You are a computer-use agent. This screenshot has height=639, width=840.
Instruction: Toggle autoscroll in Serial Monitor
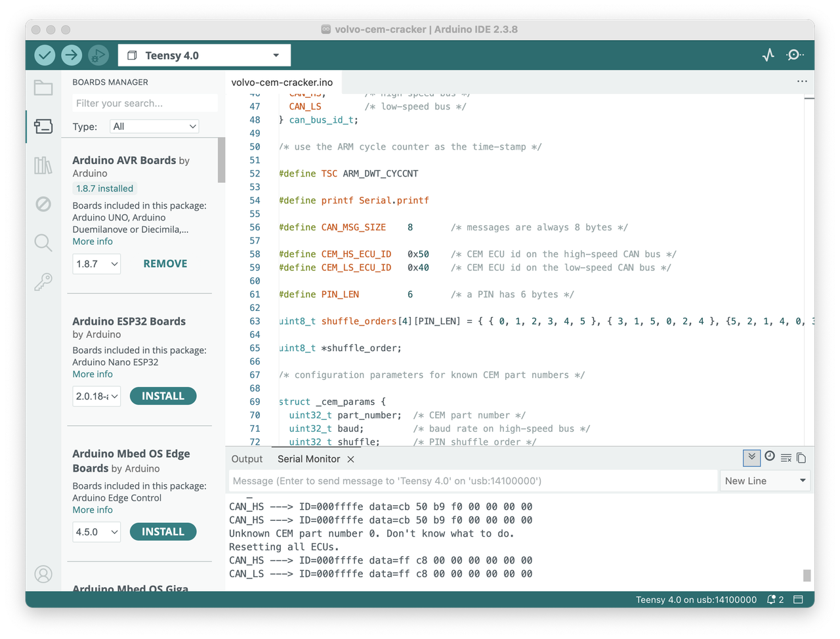click(751, 457)
